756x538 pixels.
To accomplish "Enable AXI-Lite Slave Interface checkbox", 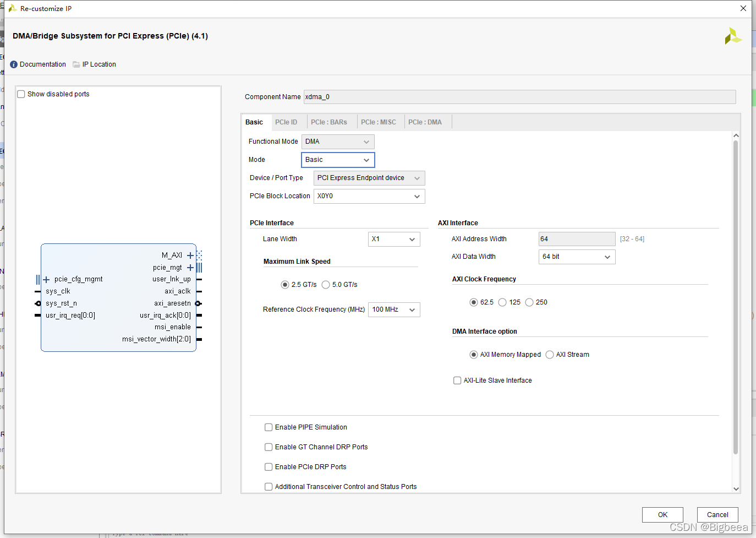I will 457,381.
